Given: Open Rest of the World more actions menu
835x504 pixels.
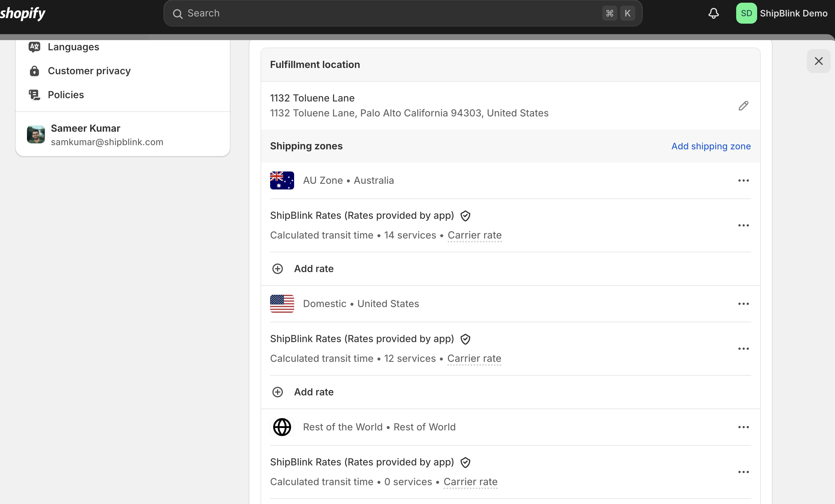Looking at the screenshot, I should coord(743,427).
